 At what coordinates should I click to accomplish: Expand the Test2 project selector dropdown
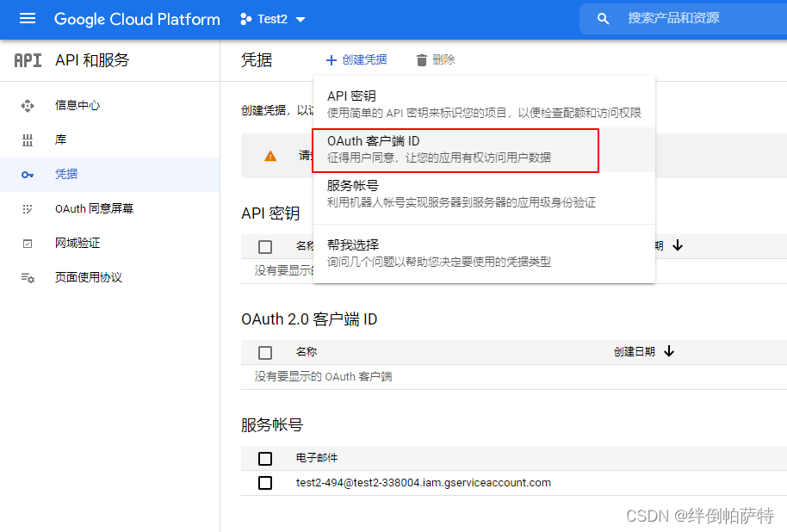tap(301, 20)
